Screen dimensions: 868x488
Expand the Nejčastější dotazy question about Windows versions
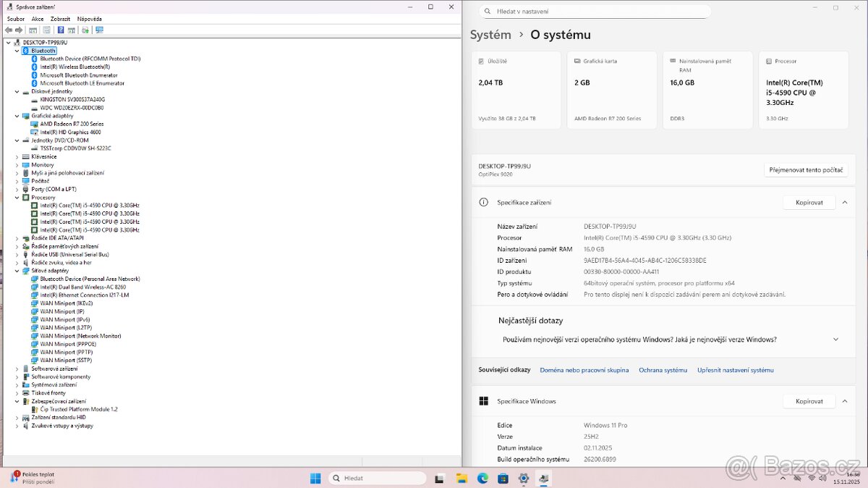835,339
